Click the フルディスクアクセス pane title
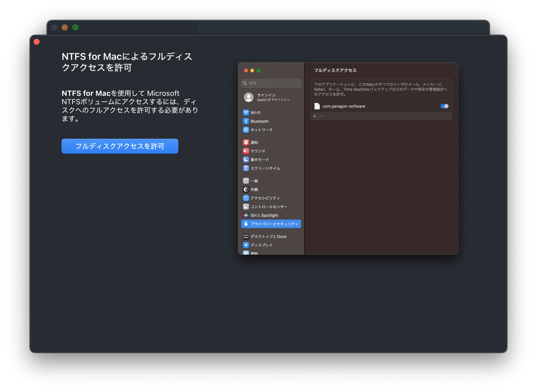The width and height of the screenshot is (537, 392). click(x=335, y=71)
